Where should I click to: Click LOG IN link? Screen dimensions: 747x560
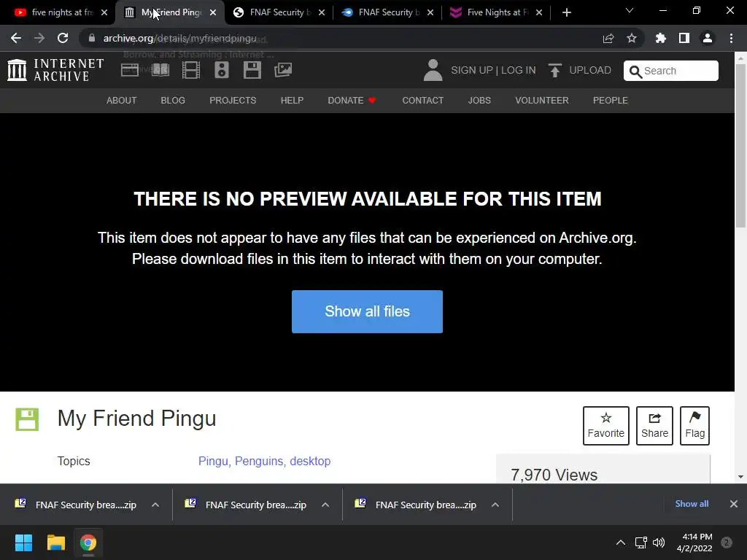click(x=519, y=70)
